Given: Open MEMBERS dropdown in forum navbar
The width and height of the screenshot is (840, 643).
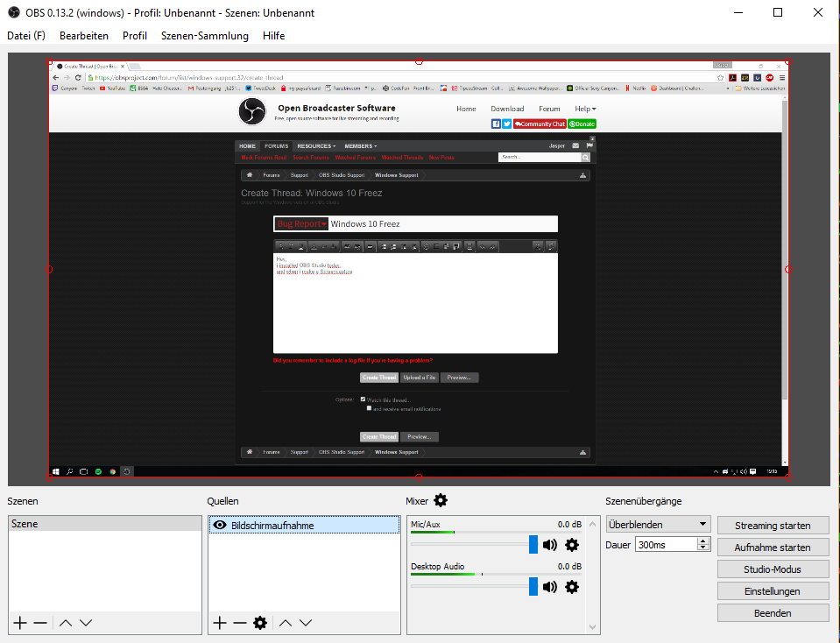Looking at the screenshot, I should pyautogui.click(x=361, y=145).
